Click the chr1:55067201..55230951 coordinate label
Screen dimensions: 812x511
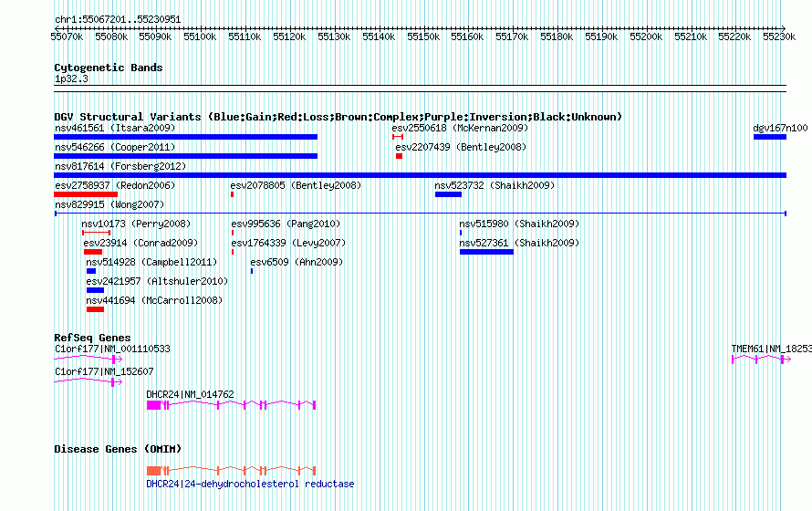(x=118, y=20)
